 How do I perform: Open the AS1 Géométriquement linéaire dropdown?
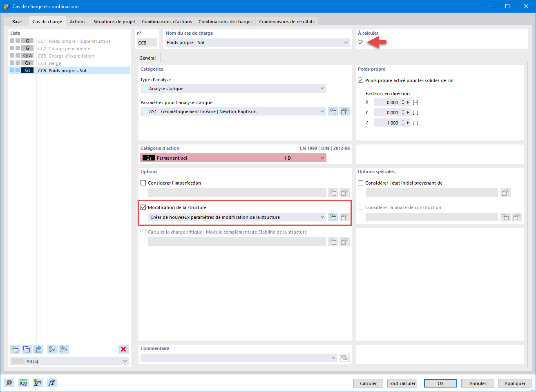point(322,111)
